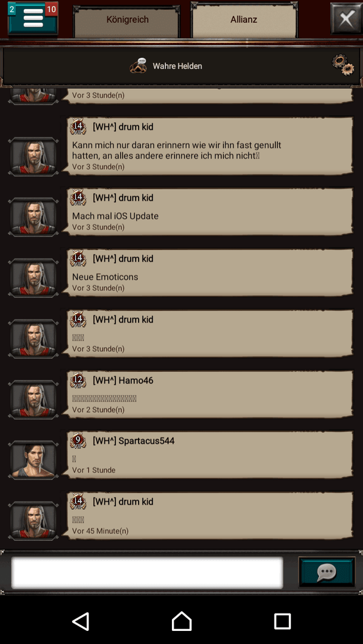363x644 pixels.
Task: Open chat settings gear icon
Action: (x=343, y=64)
